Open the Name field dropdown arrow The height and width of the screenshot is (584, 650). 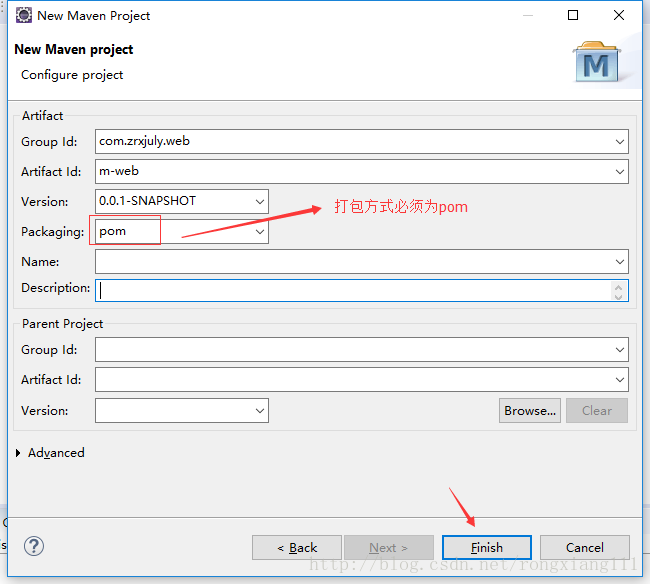coord(620,262)
